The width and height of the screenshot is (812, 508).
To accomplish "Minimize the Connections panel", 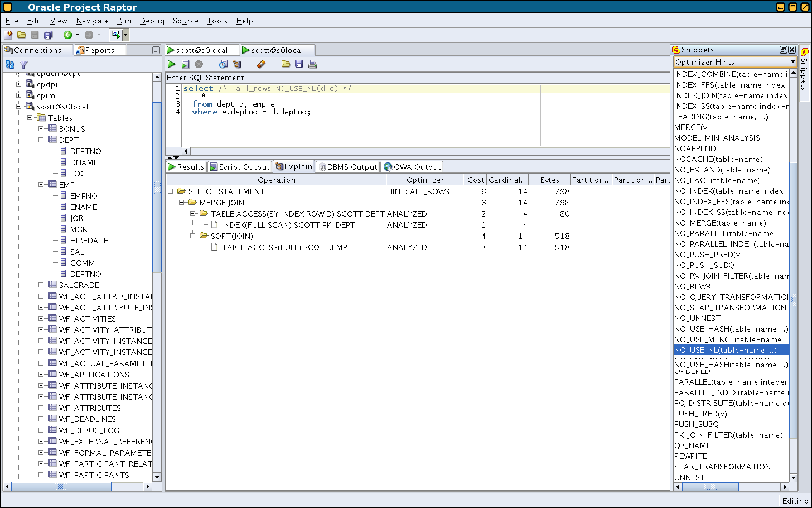I will 156,50.
